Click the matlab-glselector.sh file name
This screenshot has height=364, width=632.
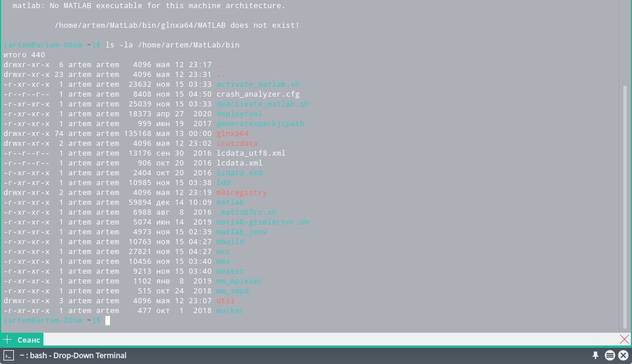tap(262, 222)
